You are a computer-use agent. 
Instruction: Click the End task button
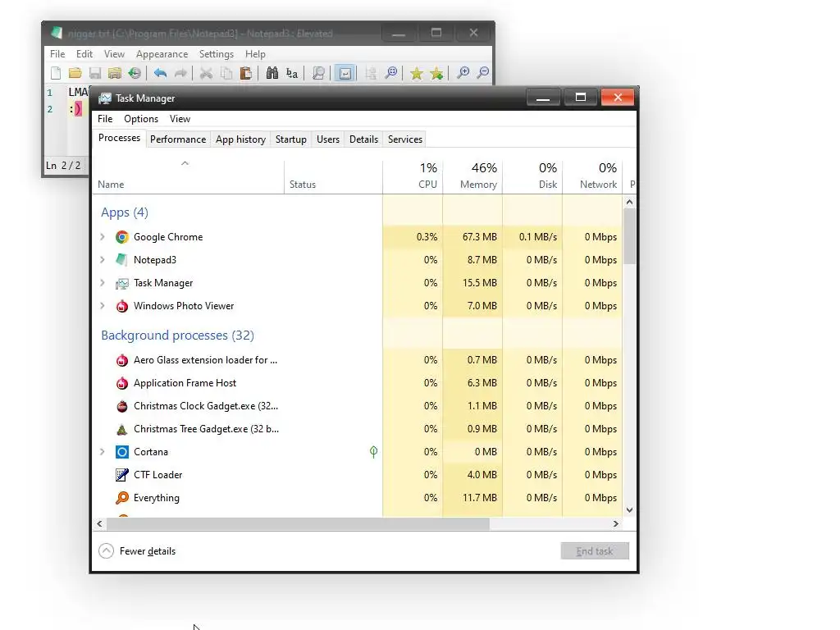coord(595,551)
